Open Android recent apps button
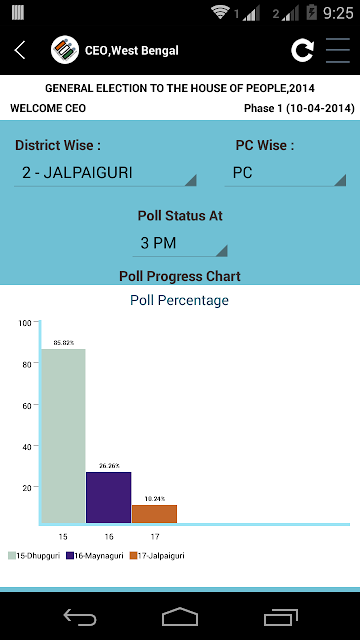This screenshot has height=640, width=360. point(280,616)
